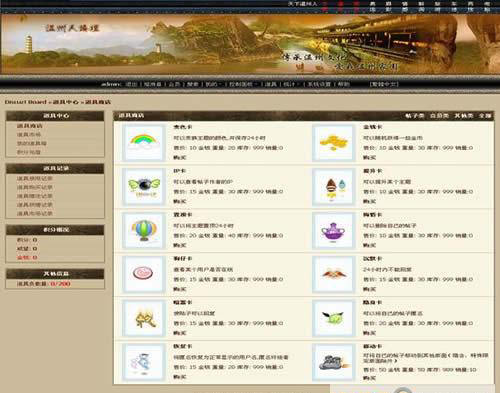Expand the 我的 (my) dropdown menu
This screenshot has width=500, height=393.
point(213,84)
